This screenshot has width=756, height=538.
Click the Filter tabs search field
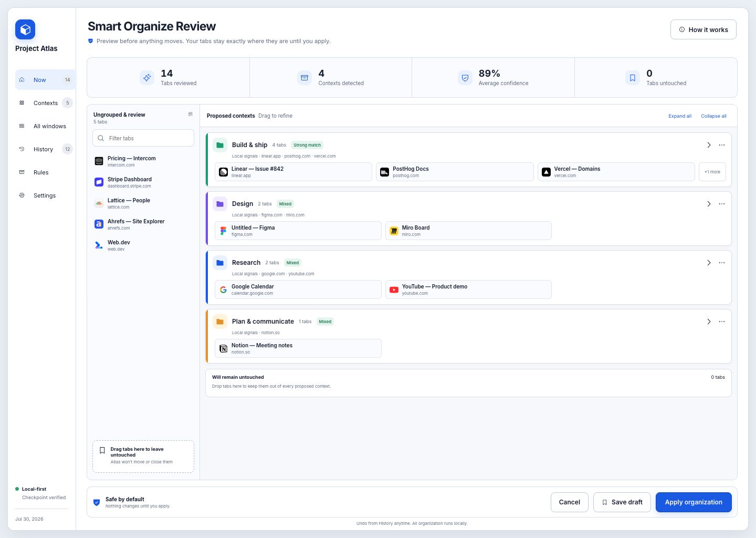pos(143,138)
